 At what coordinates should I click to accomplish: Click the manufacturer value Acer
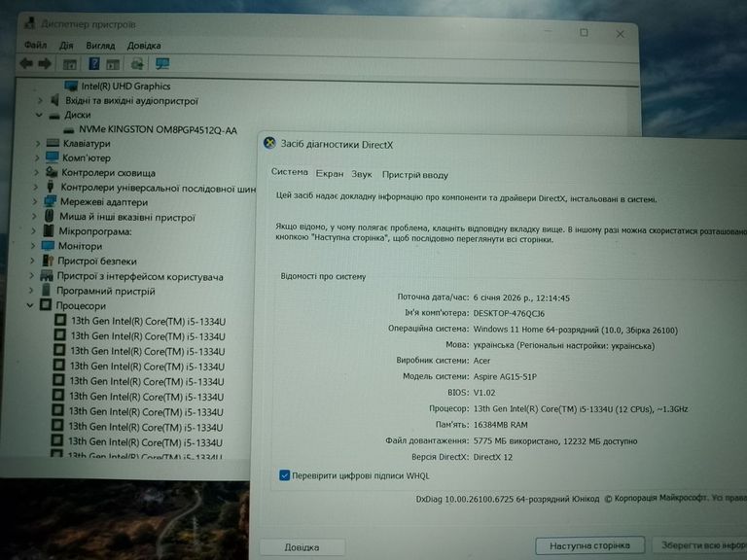point(481,361)
